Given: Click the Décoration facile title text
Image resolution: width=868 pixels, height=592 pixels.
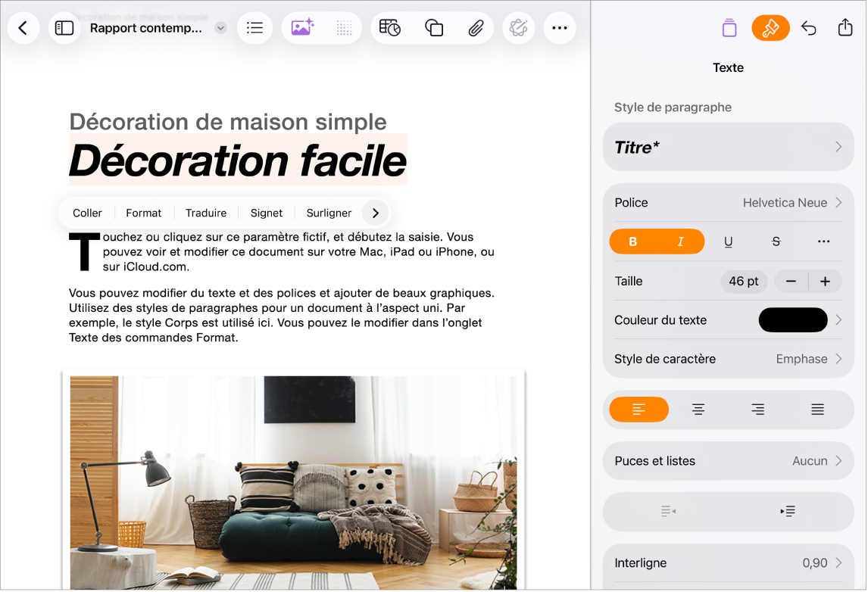Looking at the screenshot, I should click(x=238, y=161).
